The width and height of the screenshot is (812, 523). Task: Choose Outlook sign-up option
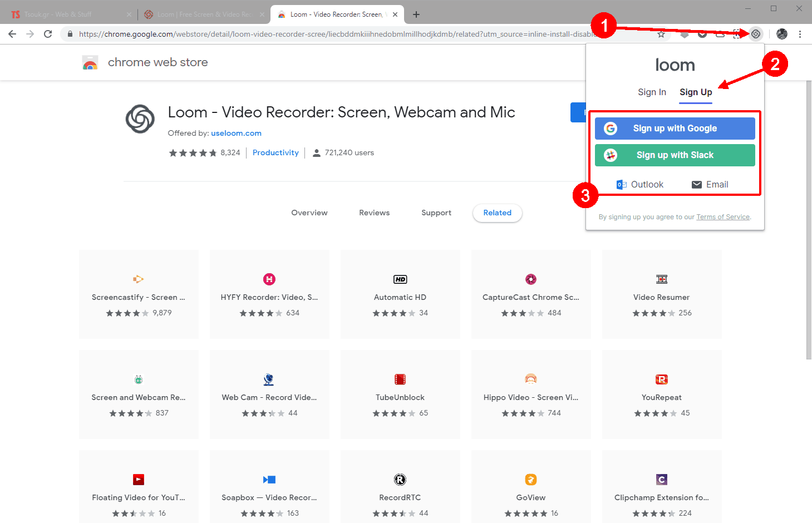(x=640, y=185)
